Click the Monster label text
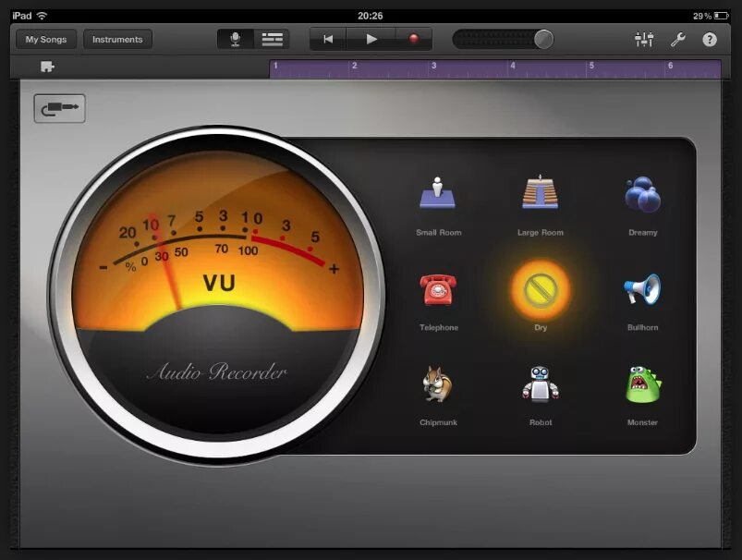The image size is (742, 560). [x=642, y=422]
